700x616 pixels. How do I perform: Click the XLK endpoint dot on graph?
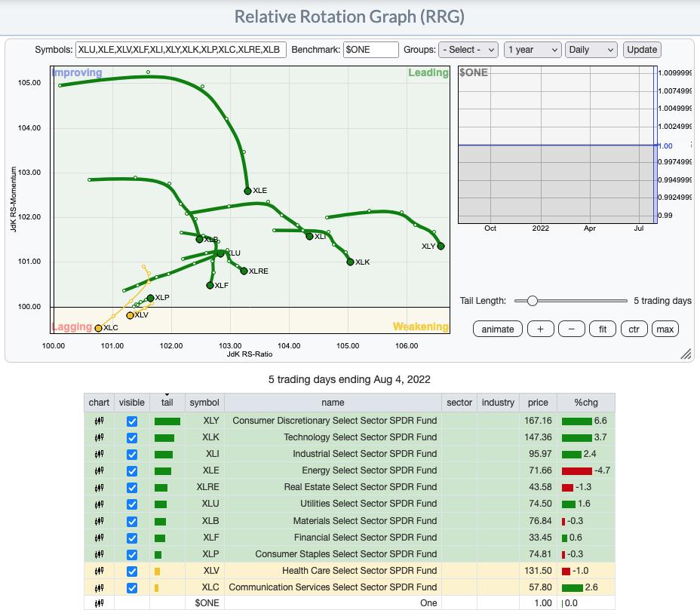[x=351, y=262]
